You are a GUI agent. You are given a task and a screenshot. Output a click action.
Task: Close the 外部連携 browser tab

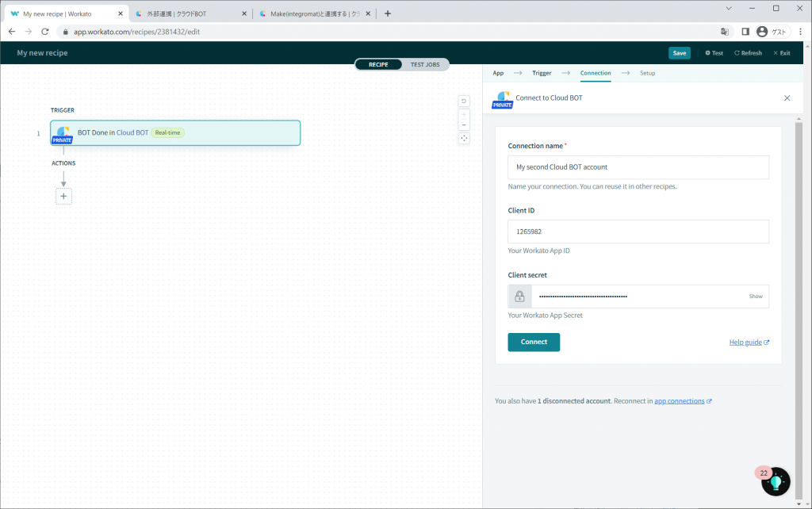pyautogui.click(x=244, y=14)
